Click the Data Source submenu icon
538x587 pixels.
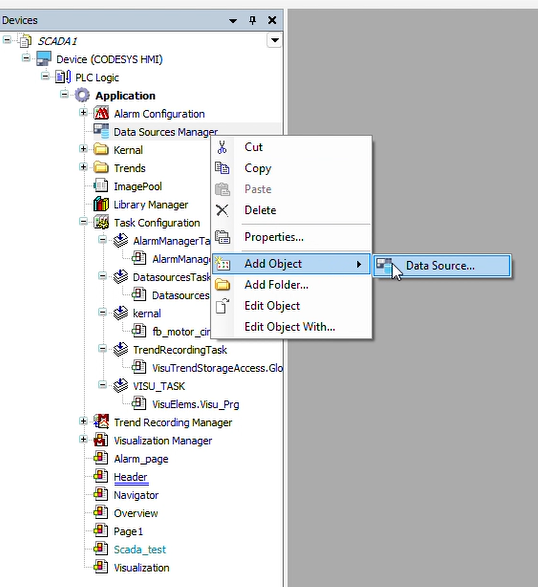384,265
